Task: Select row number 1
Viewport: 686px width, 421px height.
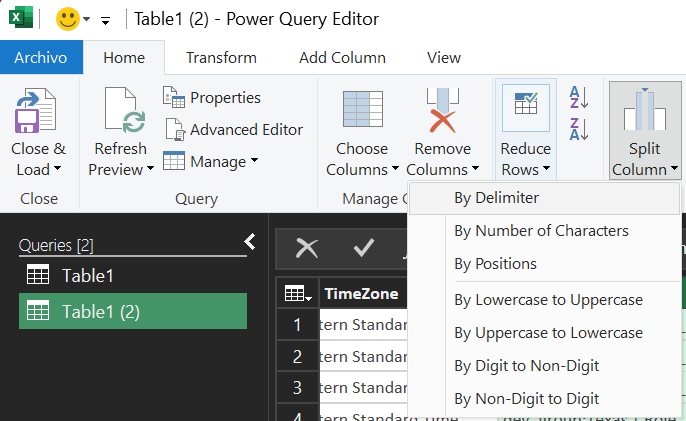Action: 298,325
